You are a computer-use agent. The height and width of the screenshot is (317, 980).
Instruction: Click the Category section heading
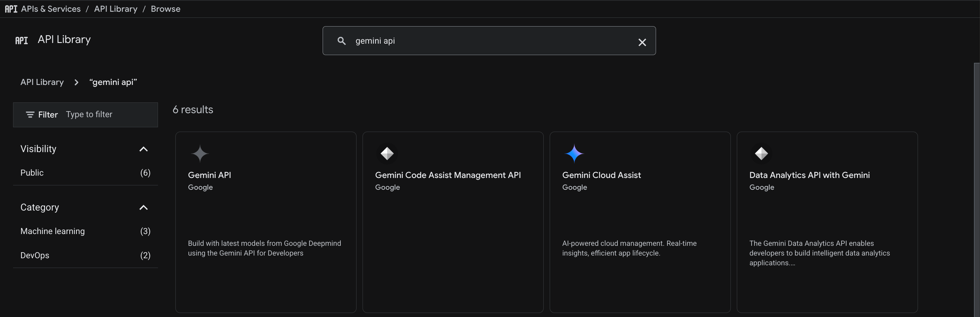coord(40,208)
